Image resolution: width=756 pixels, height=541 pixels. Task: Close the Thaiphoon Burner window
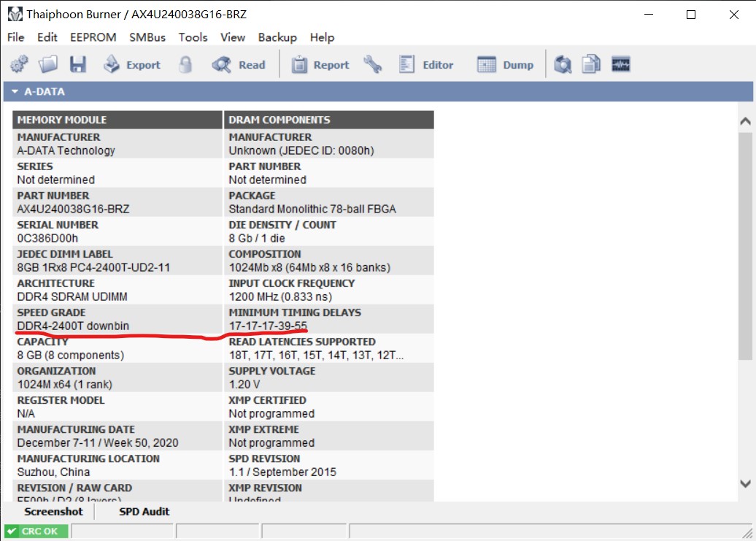(734, 15)
